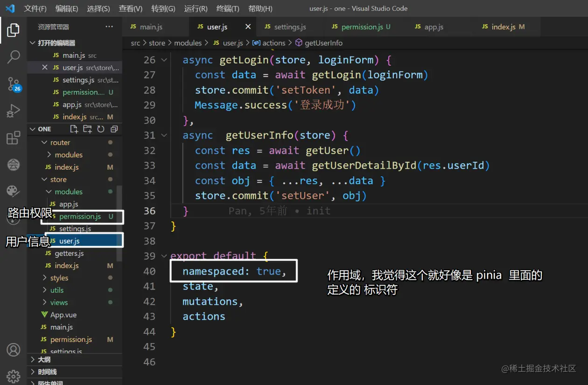Open the 查看(V) menu

(x=131, y=8)
